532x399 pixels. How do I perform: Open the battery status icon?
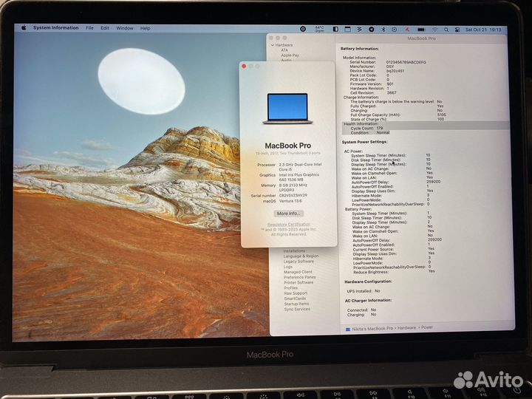click(421, 30)
